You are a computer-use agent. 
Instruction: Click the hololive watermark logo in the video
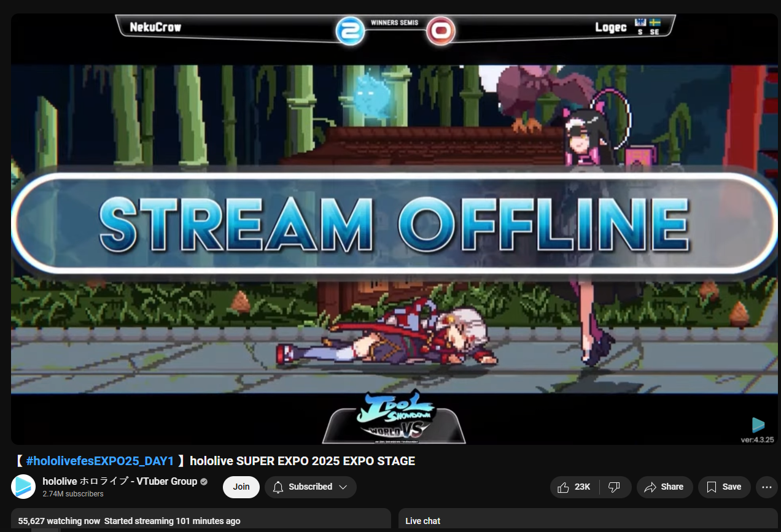click(x=758, y=425)
